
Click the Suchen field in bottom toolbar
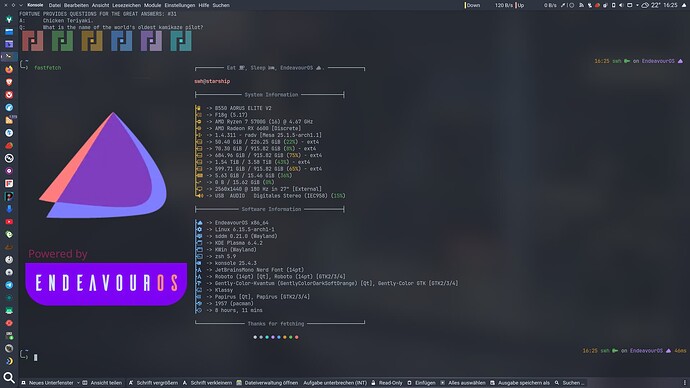click(569, 383)
